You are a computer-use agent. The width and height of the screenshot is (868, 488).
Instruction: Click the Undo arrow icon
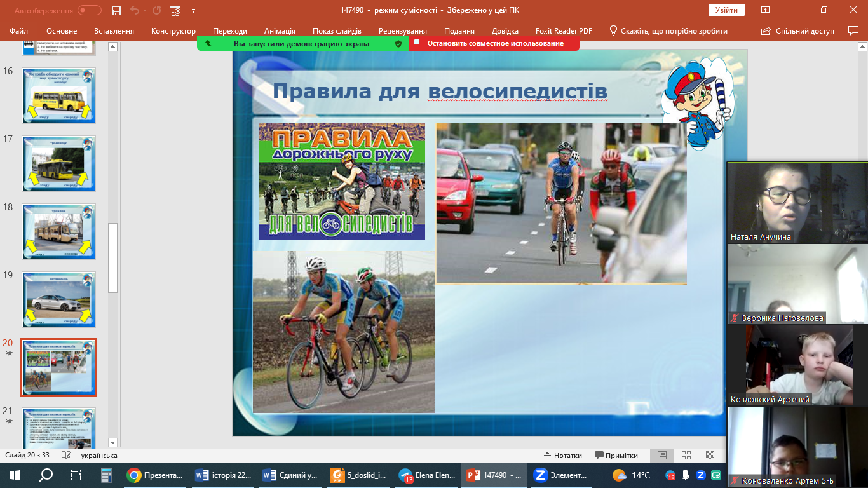pyautogui.click(x=134, y=10)
